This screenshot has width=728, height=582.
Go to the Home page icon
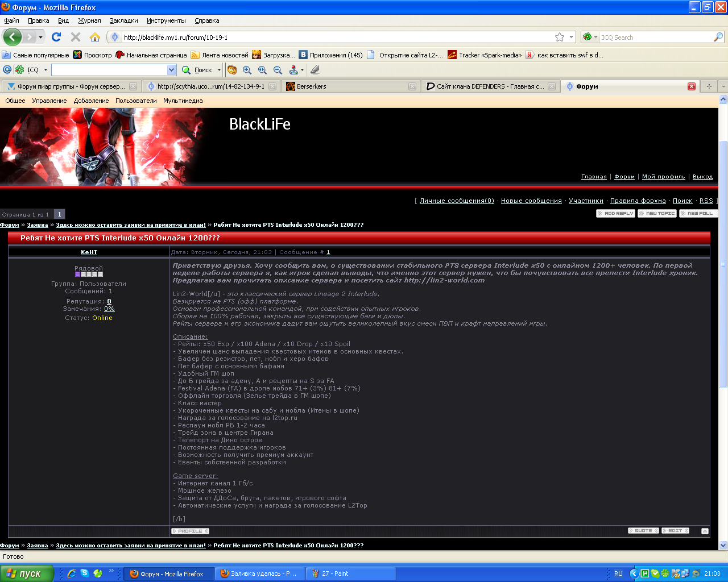tap(95, 37)
